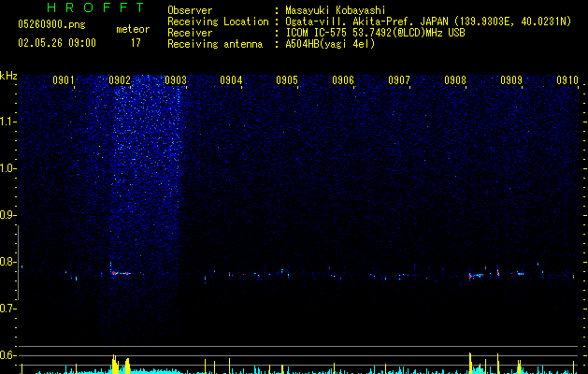Click the 'Receiving antenna' label
Viewport: 588px width, 374px height.
pyautogui.click(x=215, y=44)
